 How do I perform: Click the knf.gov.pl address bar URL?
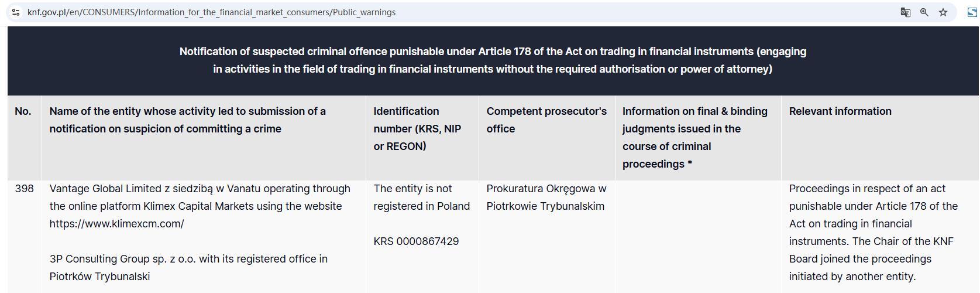point(211,12)
